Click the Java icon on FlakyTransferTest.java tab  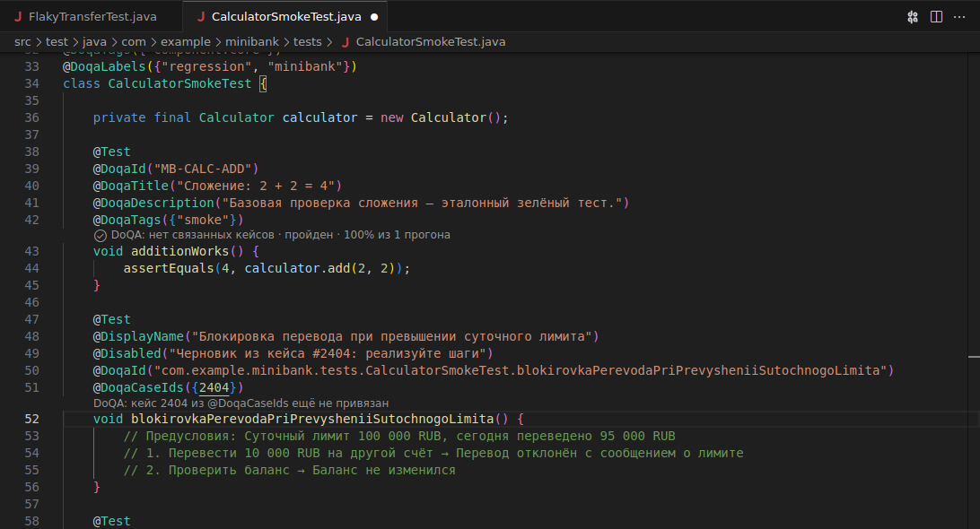(x=18, y=17)
